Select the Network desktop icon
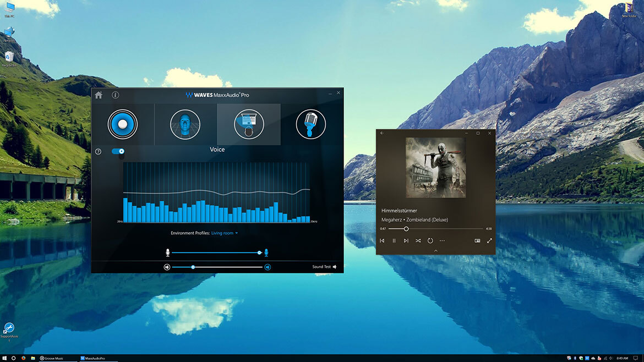Viewport: 644px width, 362px height. coord(9,35)
